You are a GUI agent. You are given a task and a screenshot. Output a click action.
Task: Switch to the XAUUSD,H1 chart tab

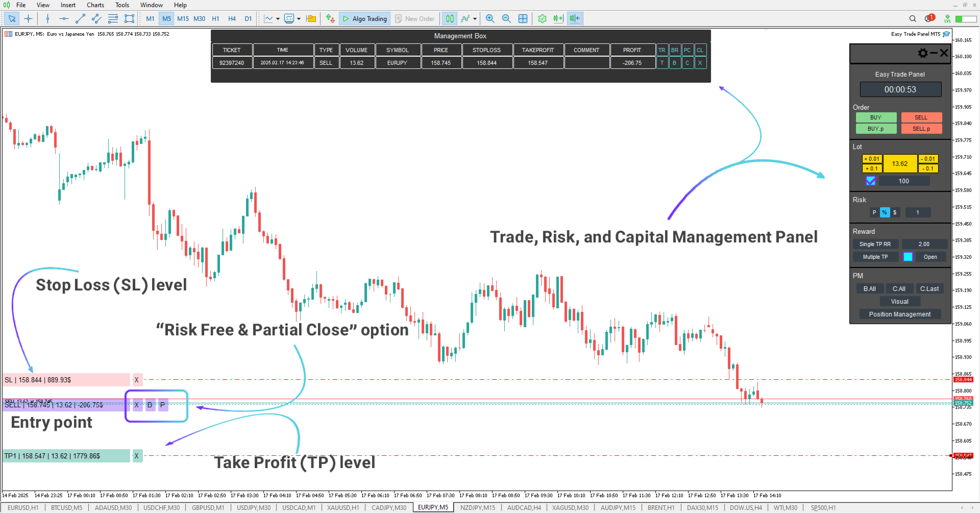click(x=342, y=507)
